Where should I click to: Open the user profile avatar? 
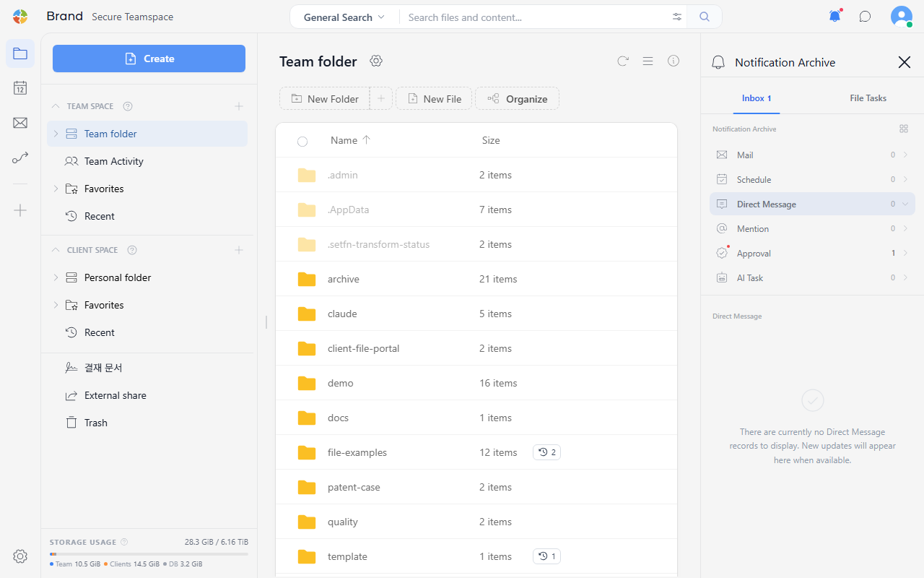pos(901,17)
